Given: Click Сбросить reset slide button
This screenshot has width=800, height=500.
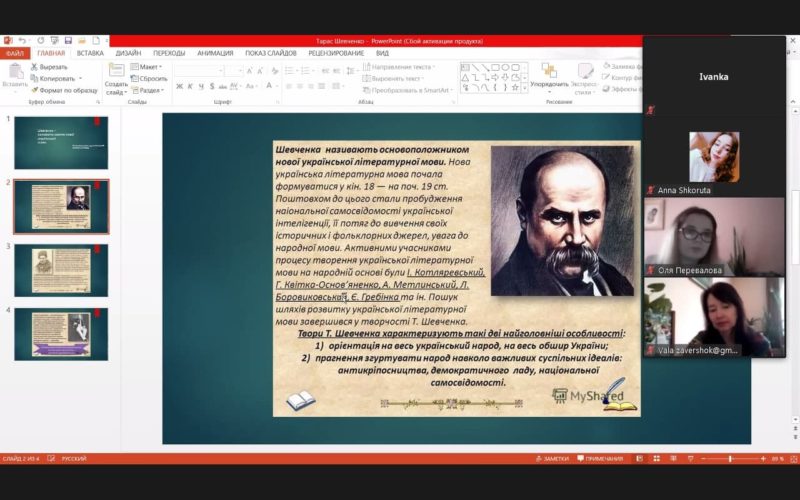Looking at the screenshot, I should click(x=149, y=78).
